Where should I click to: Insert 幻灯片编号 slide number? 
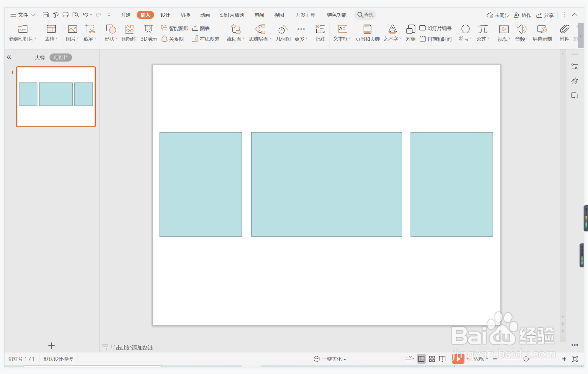(436, 28)
